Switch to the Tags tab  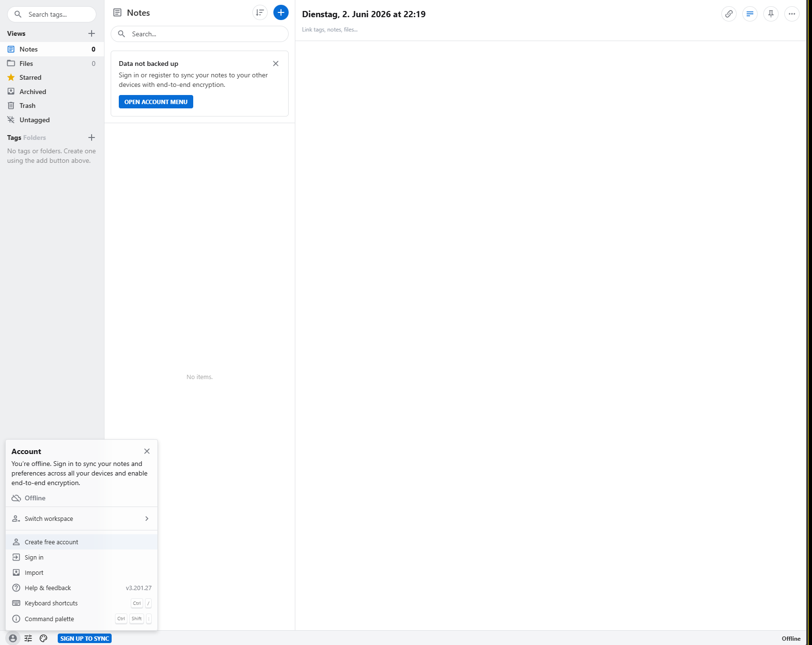pyautogui.click(x=14, y=137)
